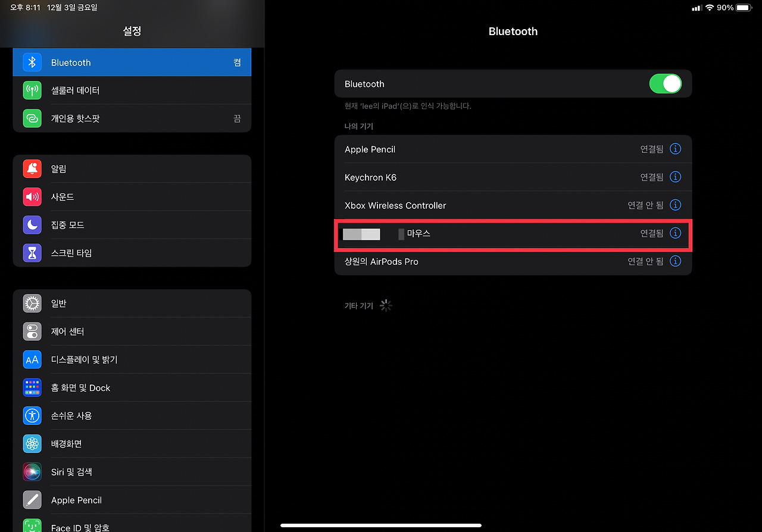Select Bluetooth in the settings sidebar

[132, 62]
